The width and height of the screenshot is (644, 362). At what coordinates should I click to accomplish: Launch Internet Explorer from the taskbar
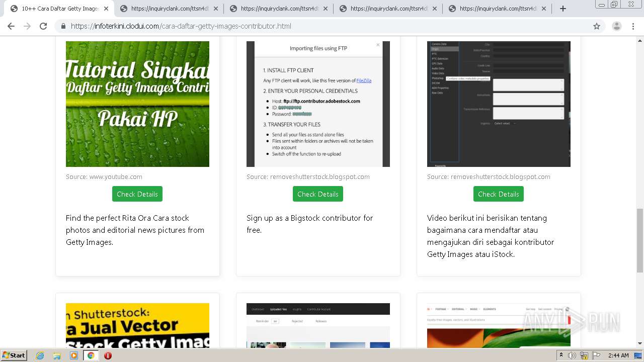40,355
